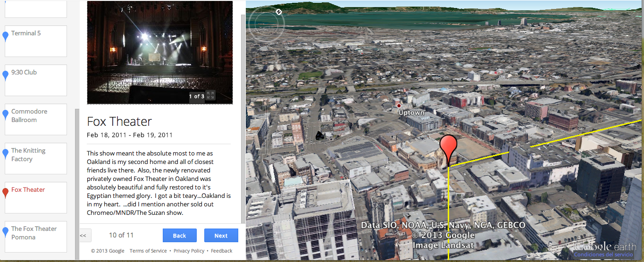Open the Condiciones del servicio link
Screen dimensions: 644x262
603,255
